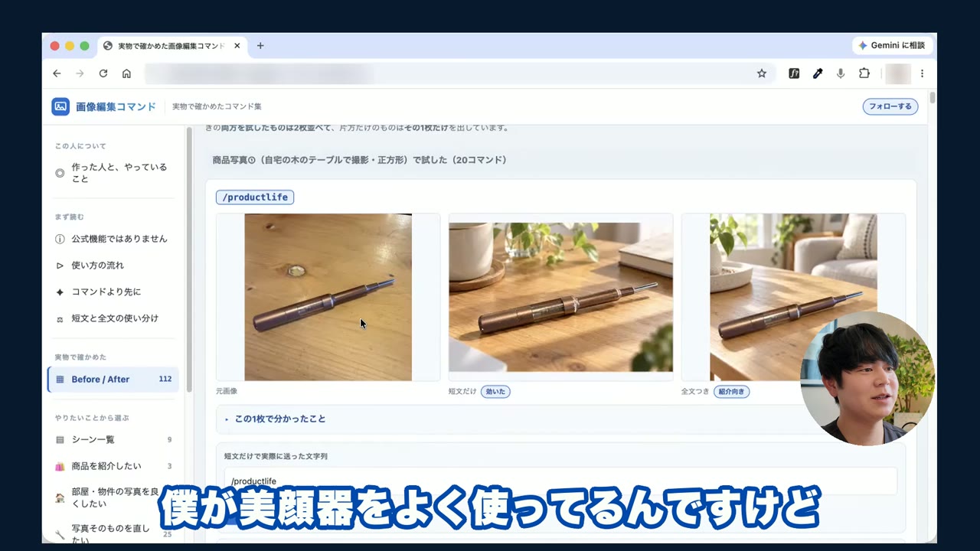Select the Before / After sidebar item

[x=113, y=379]
